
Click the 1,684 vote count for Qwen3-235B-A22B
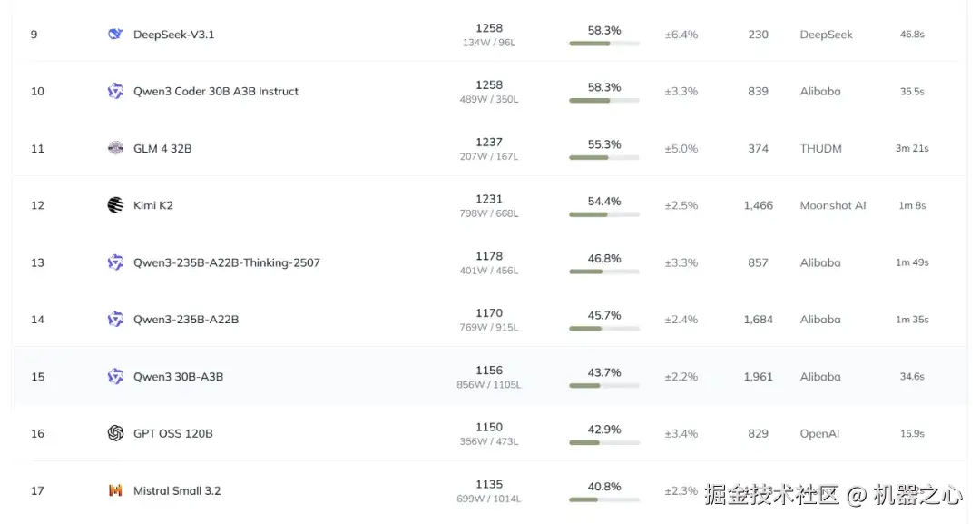pos(758,320)
